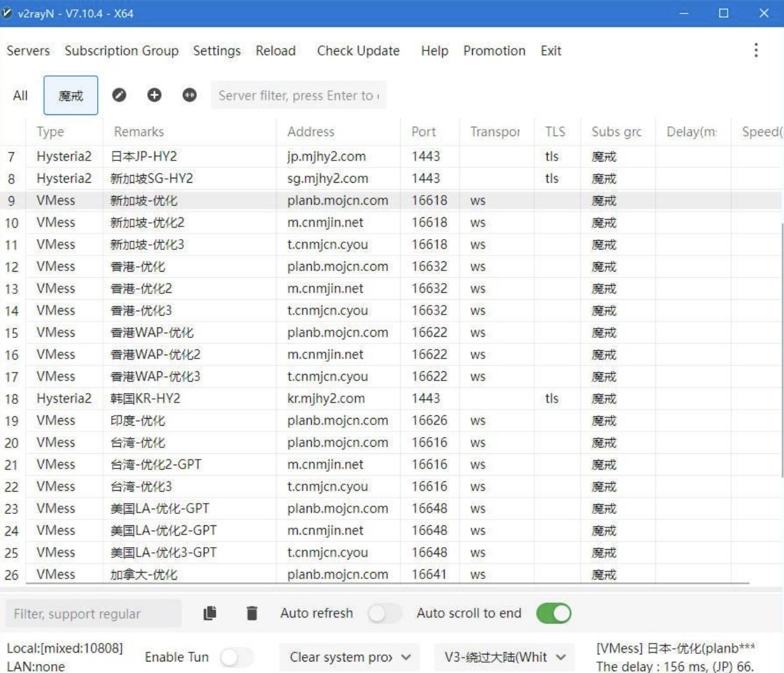784x673 pixels.
Task: Select server row 美国LA-优化-GPT
Action: point(391,509)
